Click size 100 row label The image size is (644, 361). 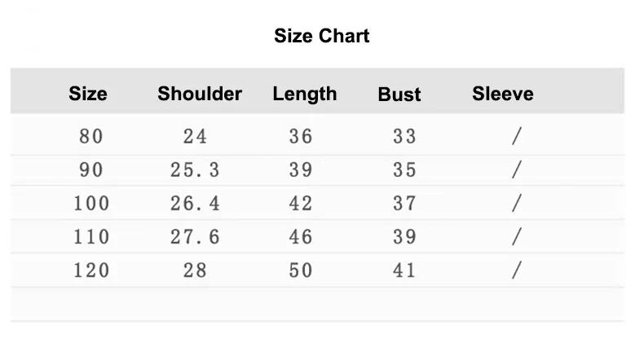tap(91, 203)
